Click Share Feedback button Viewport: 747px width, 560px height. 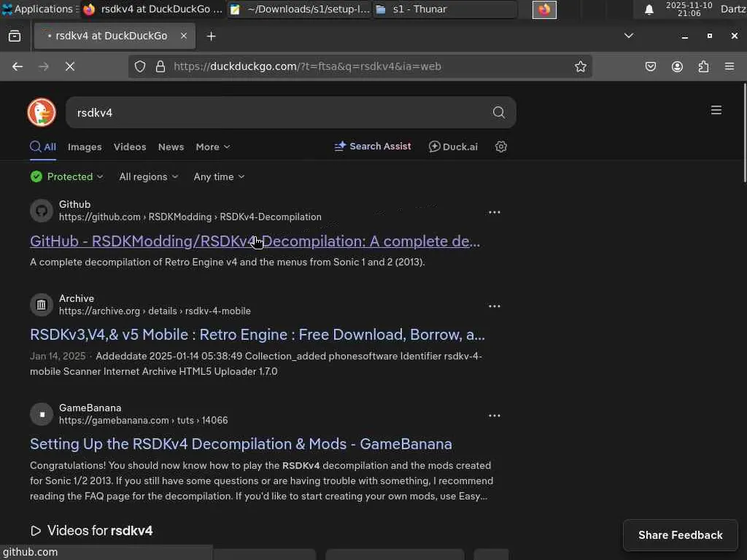pos(681,535)
